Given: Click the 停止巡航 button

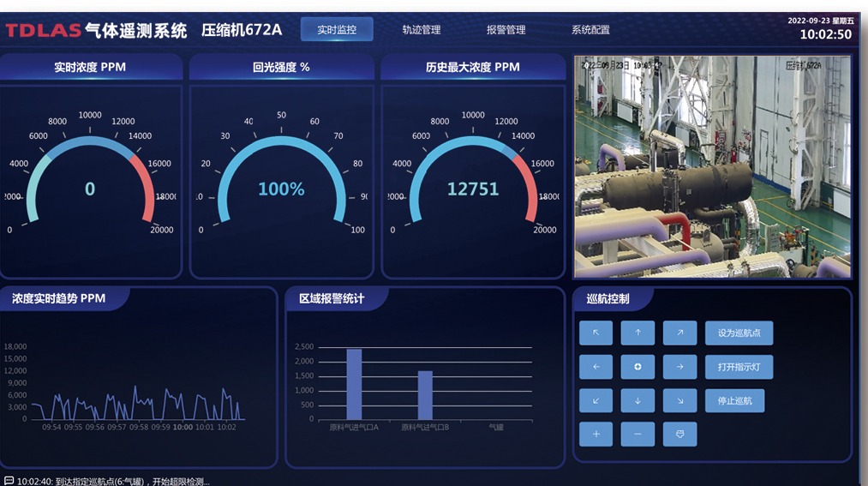Looking at the screenshot, I should [x=734, y=401].
